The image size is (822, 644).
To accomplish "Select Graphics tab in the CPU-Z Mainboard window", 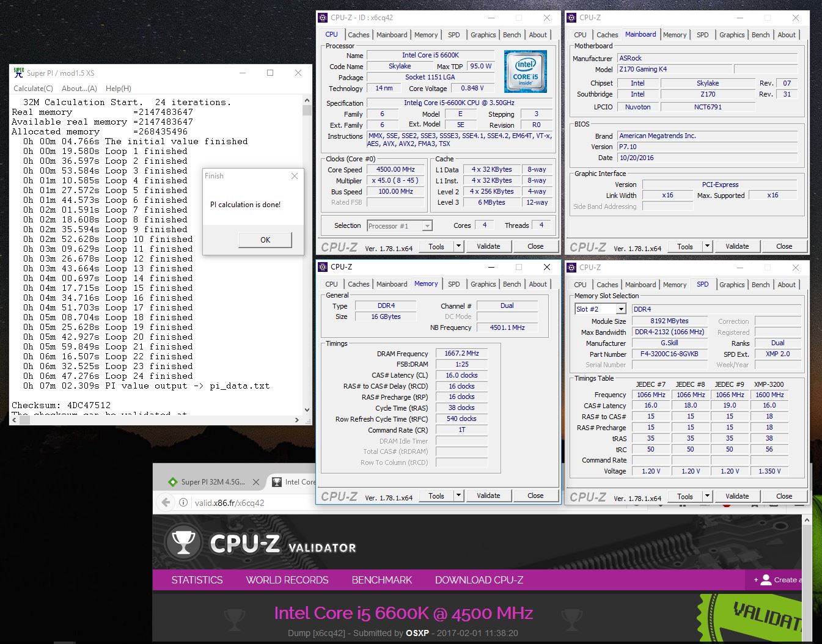I will pos(732,35).
